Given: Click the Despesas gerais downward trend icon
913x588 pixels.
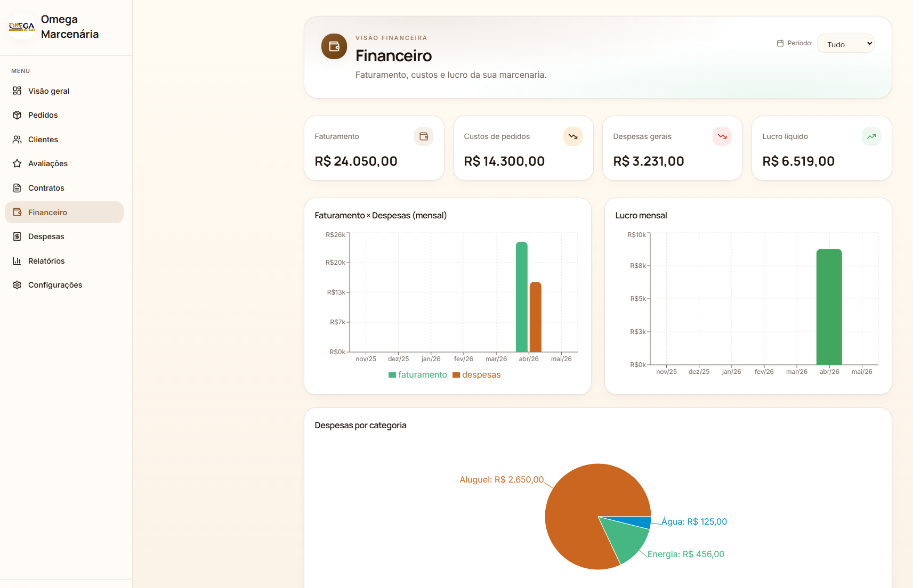Looking at the screenshot, I should tap(722, 136).
